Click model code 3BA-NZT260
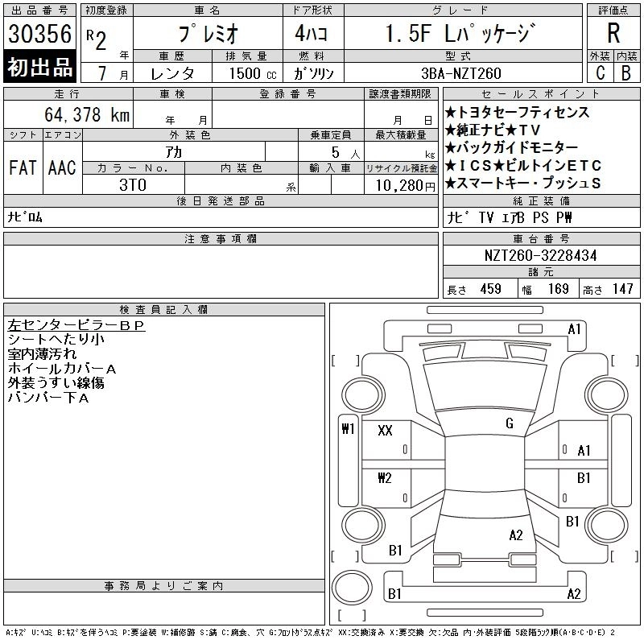This screenshot has width=644, height=644. 461,73
